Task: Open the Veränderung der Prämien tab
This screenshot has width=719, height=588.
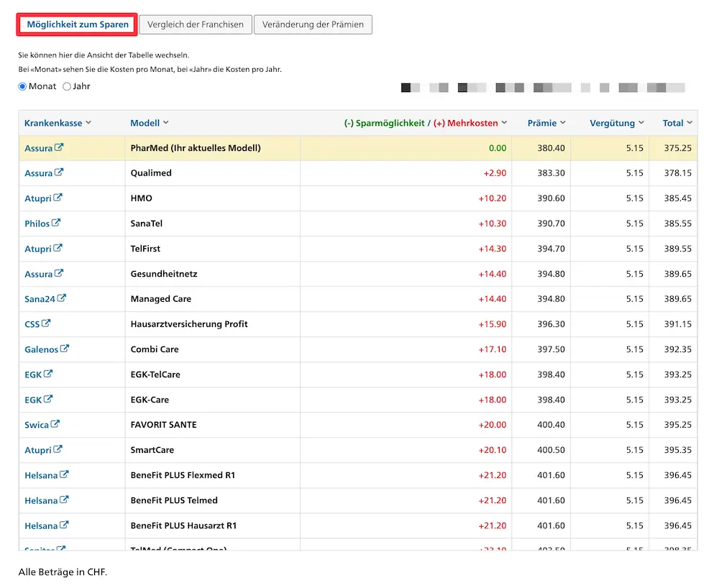Action: (313, 24)
